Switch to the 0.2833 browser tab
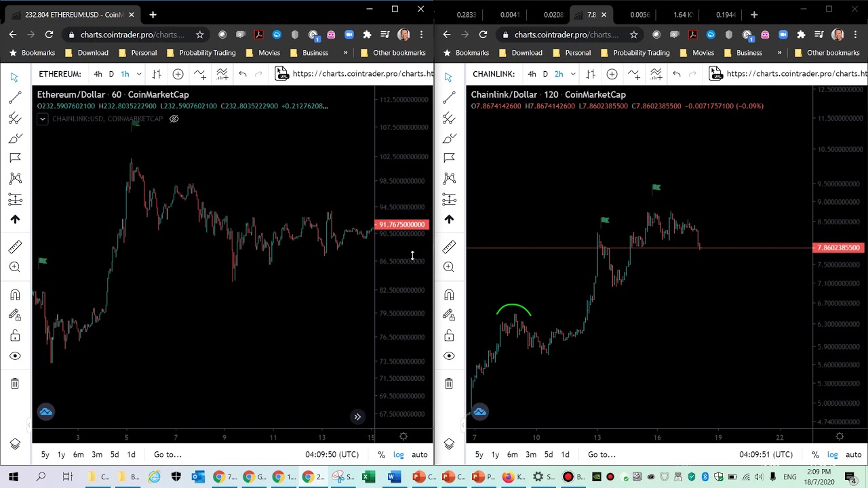 [466, 14]
